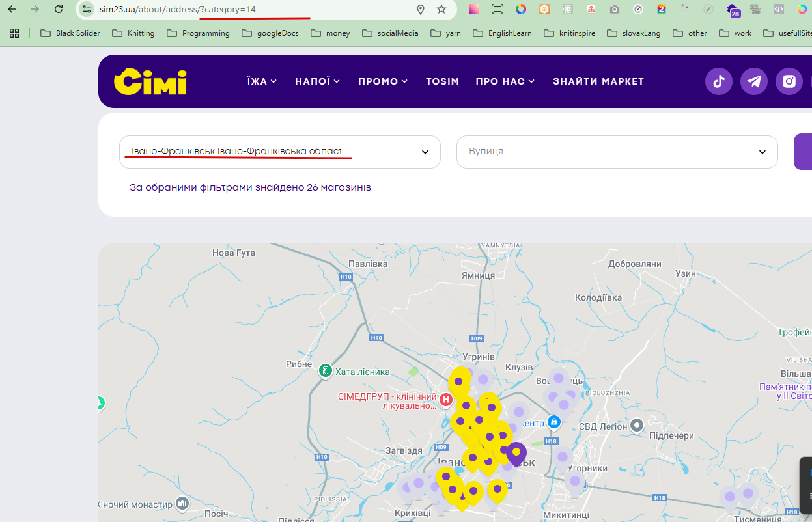Open the React developer tools extension
The width and height of the screenshot is (812, 522).
coord(568,9)
